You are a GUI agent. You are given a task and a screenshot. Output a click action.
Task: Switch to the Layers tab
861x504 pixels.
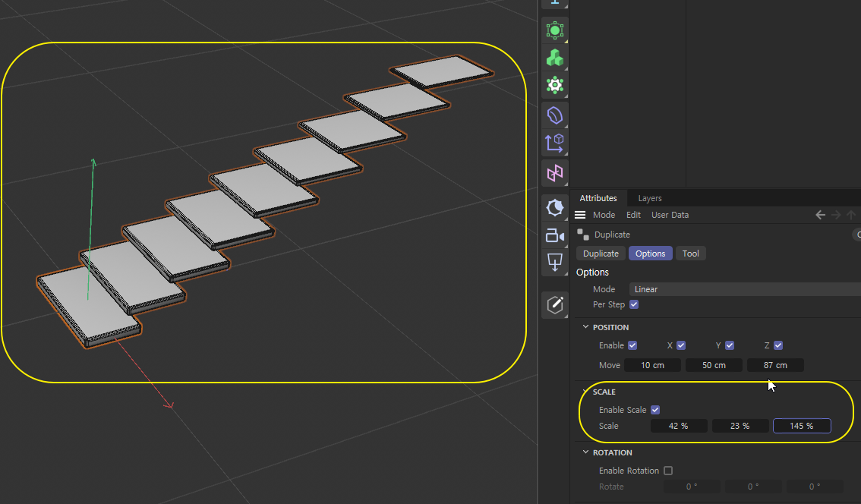[x=650, y=198]
